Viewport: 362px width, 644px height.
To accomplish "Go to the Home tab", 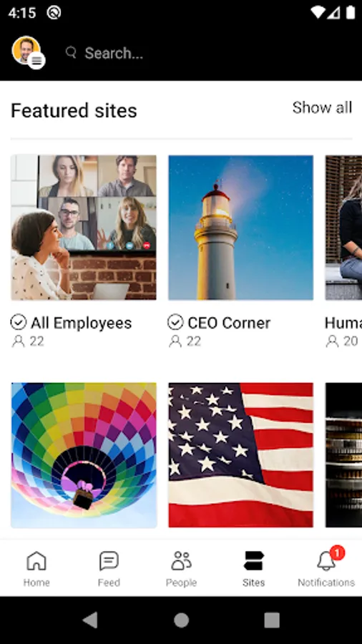I will coord(36,568).
